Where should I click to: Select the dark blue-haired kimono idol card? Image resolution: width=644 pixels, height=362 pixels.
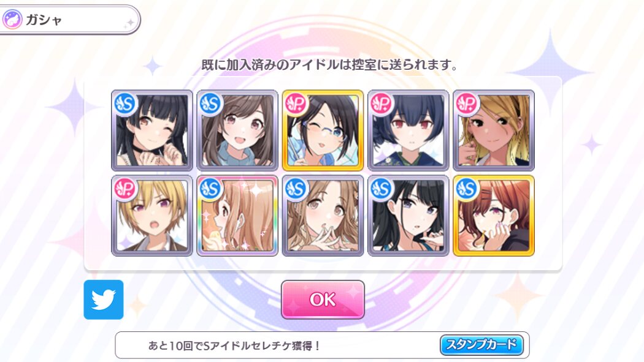(408, 130)
